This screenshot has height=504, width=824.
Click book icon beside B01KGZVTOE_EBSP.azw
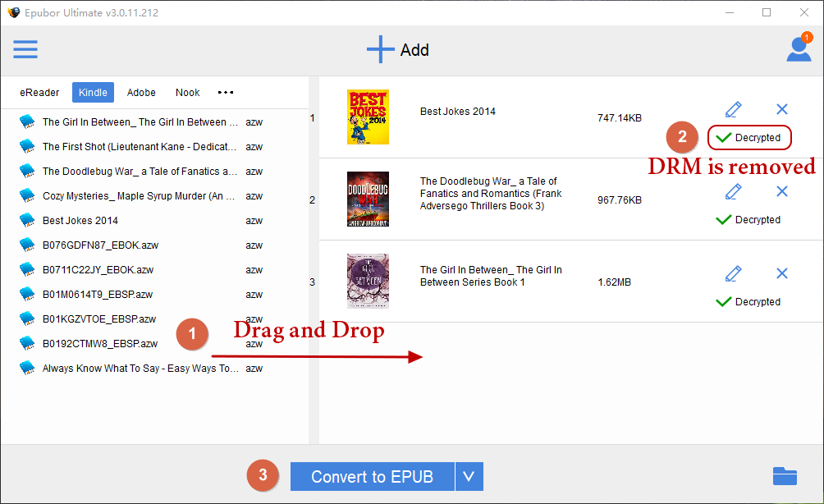[27, 318]
